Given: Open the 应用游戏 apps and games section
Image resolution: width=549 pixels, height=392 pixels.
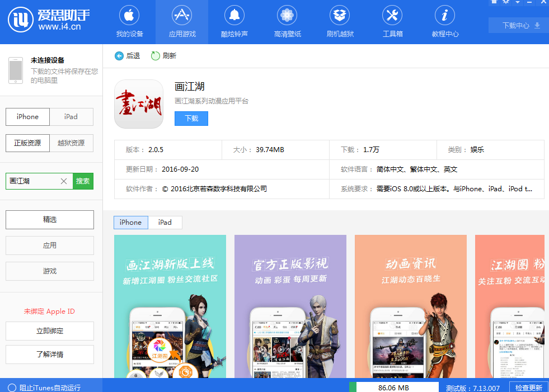Looking at the screenshot, I should (182, 22).
